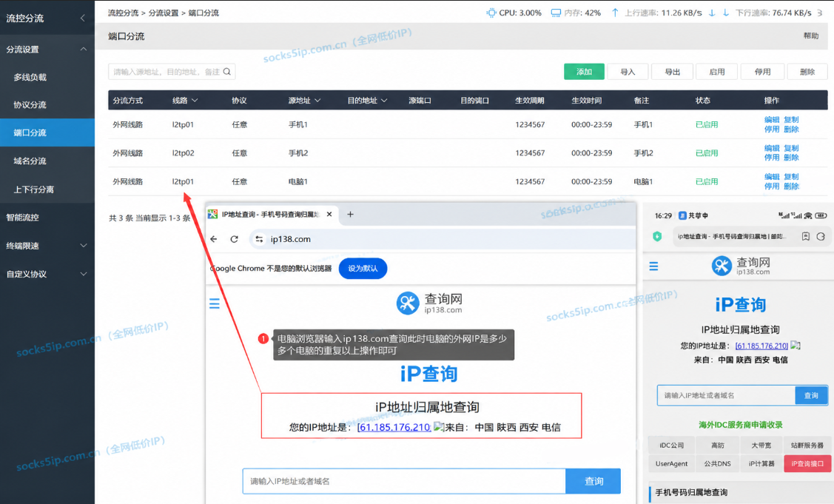The width and height of the screenshot is (834, 504).
Task: Click the phone browser bookmark icon
Action: (x=806, y=236)
